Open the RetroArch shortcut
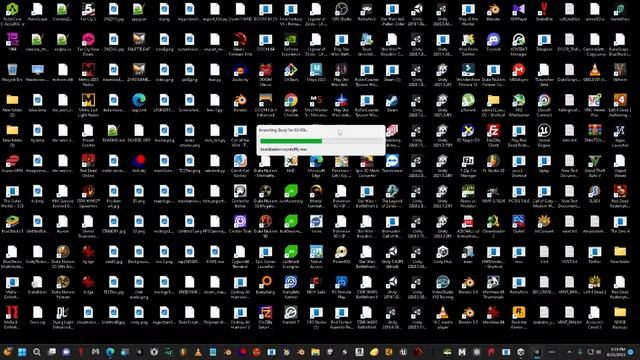The height and width of the screenshot is (360, 640). [367, 12]
